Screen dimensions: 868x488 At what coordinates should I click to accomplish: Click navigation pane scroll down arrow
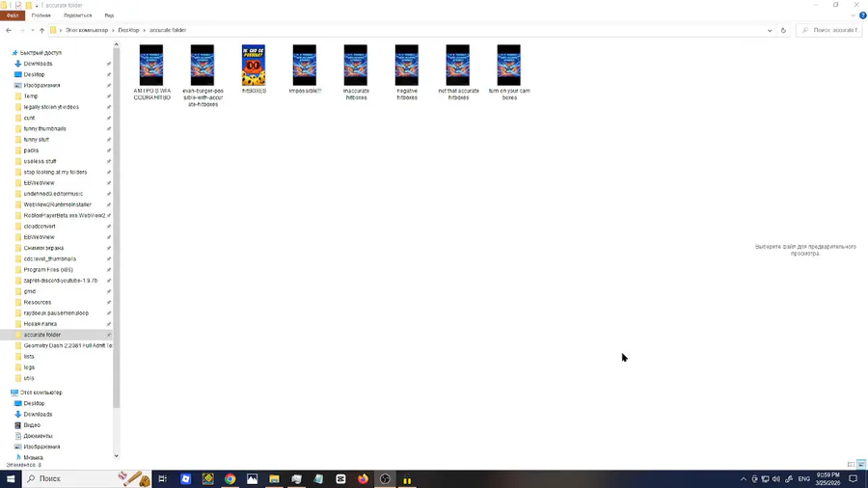coord(117,456)
